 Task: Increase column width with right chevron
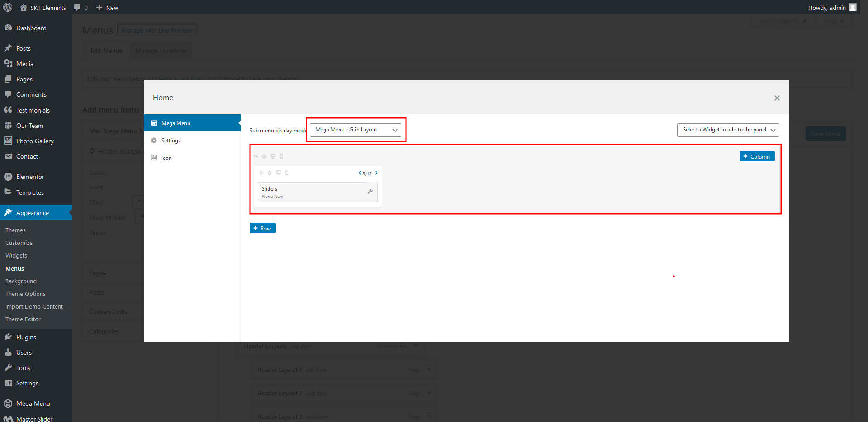tap(376, 173)
